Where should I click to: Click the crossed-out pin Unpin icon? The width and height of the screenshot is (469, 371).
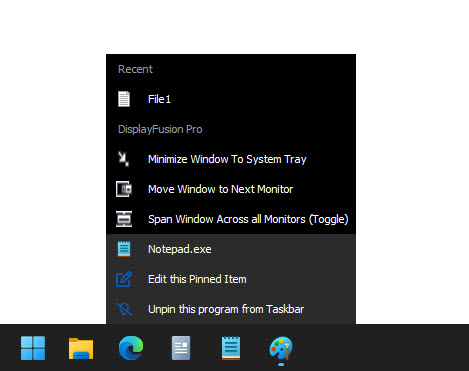pyautogui.click(x=124, y=309)
